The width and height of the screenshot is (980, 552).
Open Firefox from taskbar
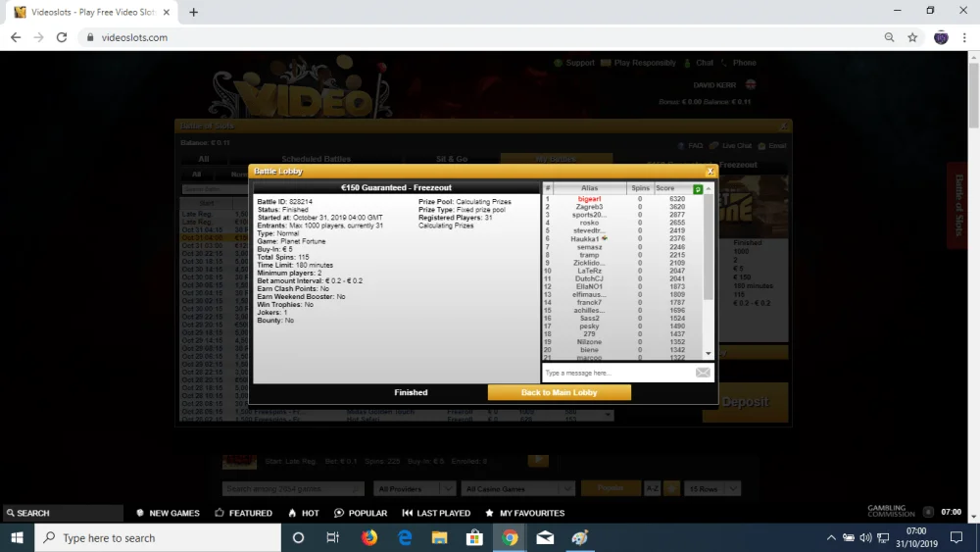tap(369, 537)
